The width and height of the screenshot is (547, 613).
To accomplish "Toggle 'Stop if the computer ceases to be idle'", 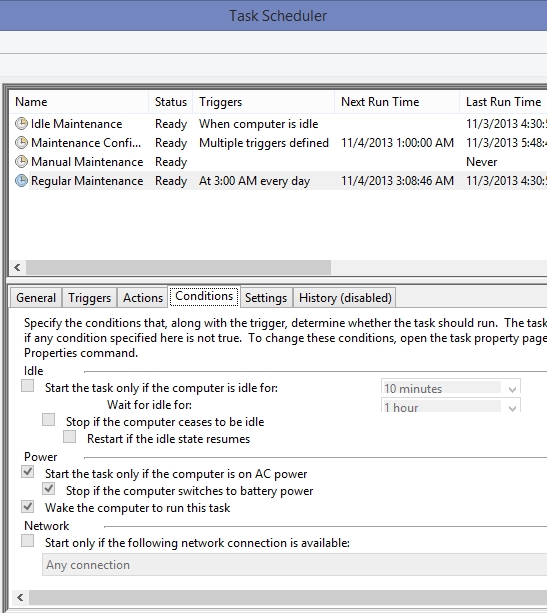I will coord(48,420).
